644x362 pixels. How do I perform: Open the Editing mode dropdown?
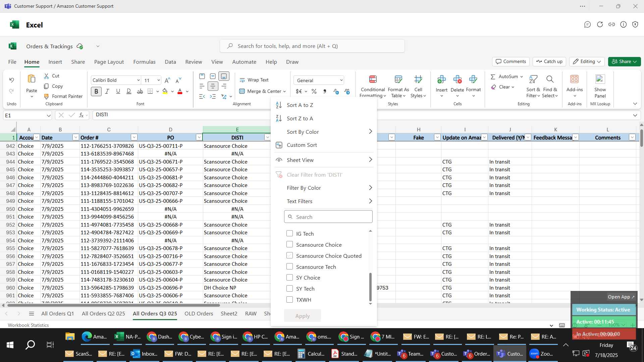(587, 62)
